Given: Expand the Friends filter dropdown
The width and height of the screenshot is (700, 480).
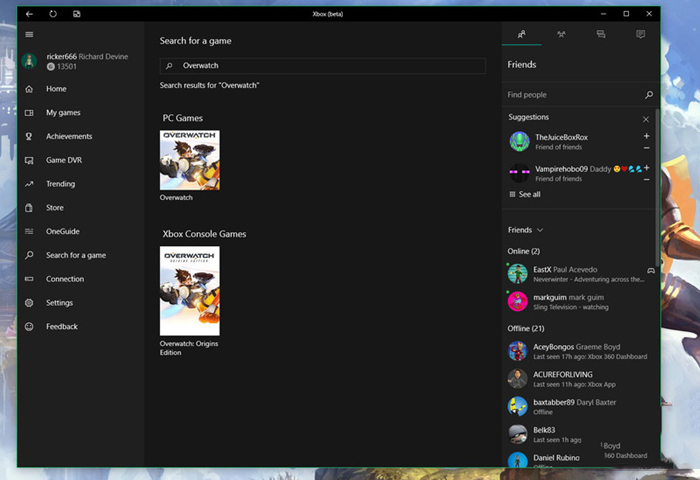Looking at the screenshot, I should 525,230.
